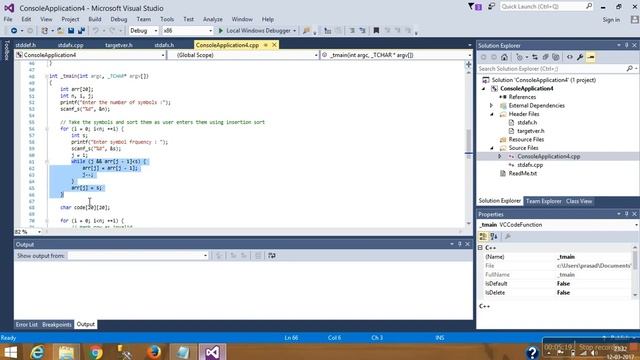Open the Debug menu
The image size is (640, 360).
(x=118, y=19)
